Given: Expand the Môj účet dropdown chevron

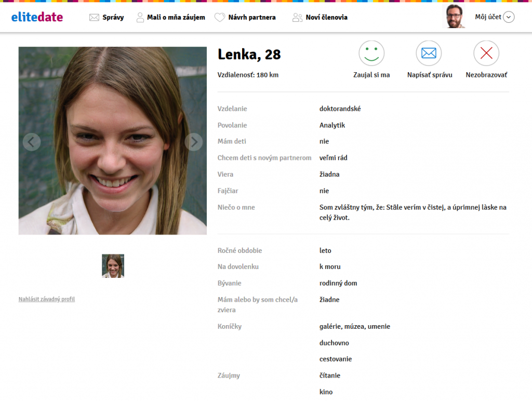Looking at the screenshot, I should click(509, 17).
